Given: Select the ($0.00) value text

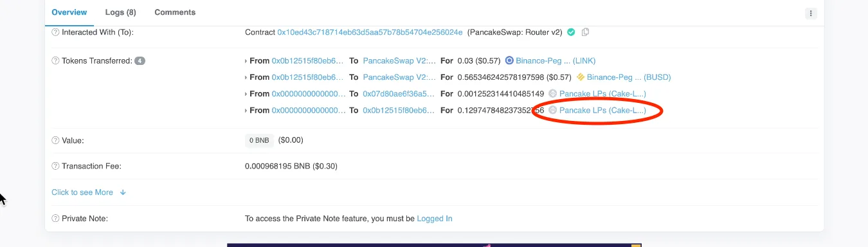Looking at the screenshot, I should [291, 140].
